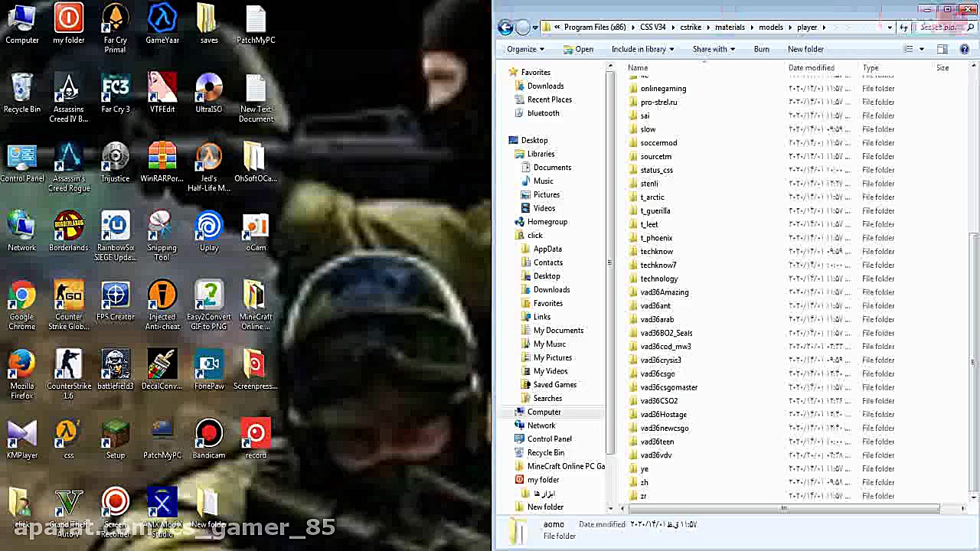Select the 't_phoenix' folder row
The image size is (980, 551).
(656, 238)
